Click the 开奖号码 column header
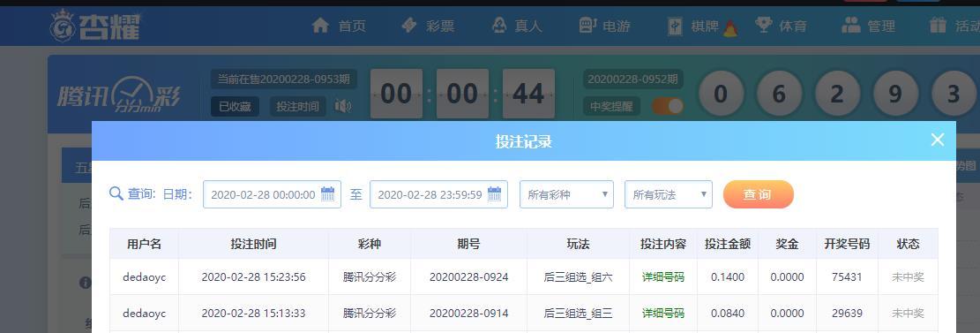 click(847, 244)
